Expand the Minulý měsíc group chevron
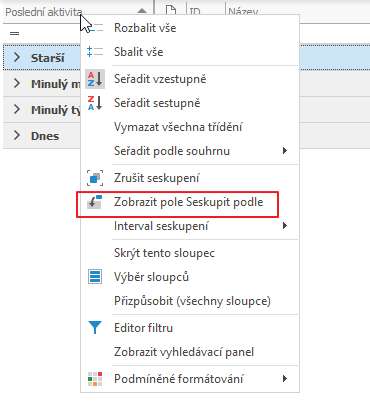This screenshot has width=370, height=417. (x=17, y=83)
